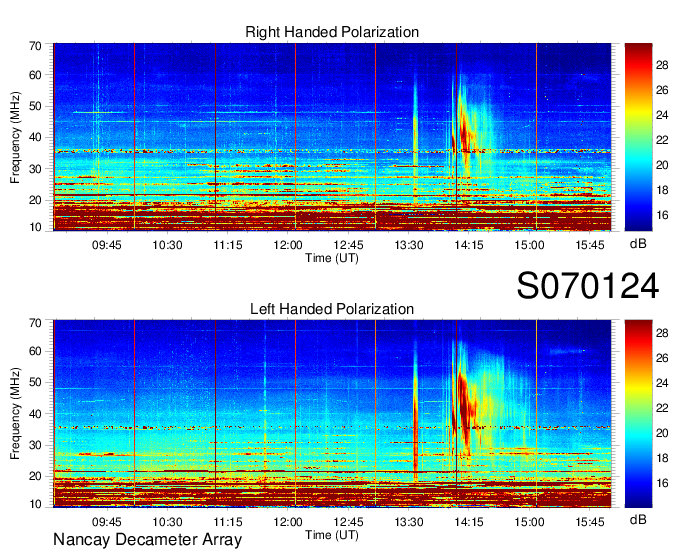The image size is (680, 552).
Task: Click the '10:30' tick under Left Handed plot
Action: [x=167, y=522]
